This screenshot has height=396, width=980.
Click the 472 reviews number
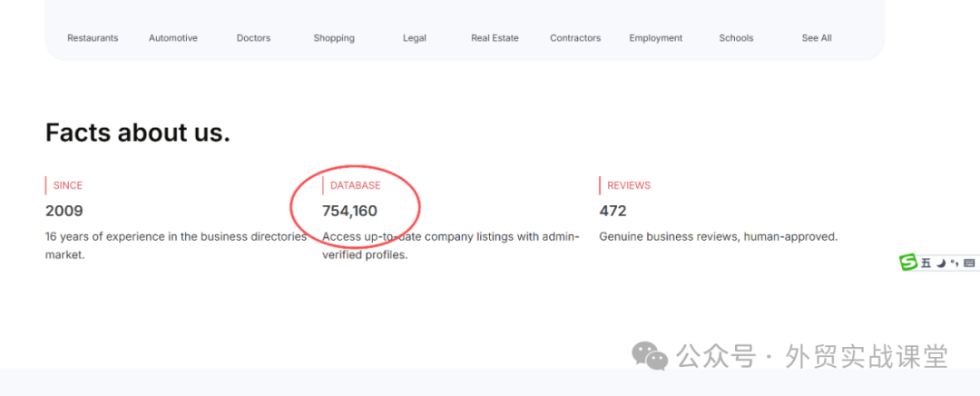coord(612,211)
